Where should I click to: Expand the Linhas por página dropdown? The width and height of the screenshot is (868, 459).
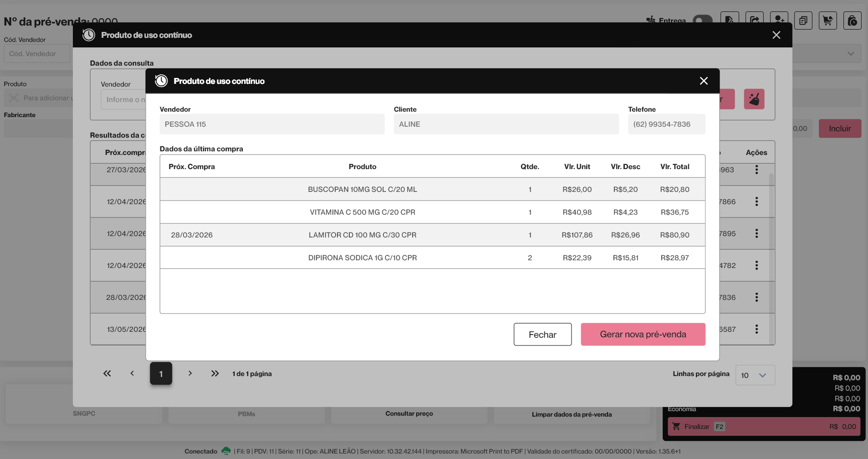[x=755, y=375]
